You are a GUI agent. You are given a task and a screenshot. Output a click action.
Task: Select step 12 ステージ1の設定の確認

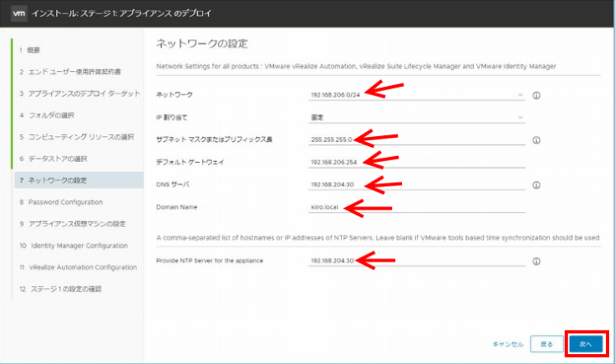(x=60, y=289)
